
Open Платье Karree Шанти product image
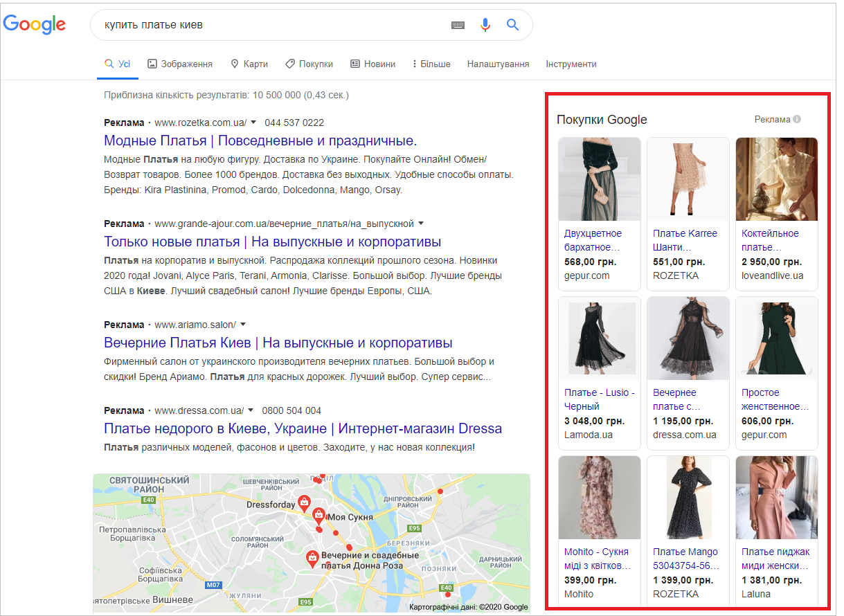(x=688, y=179)
